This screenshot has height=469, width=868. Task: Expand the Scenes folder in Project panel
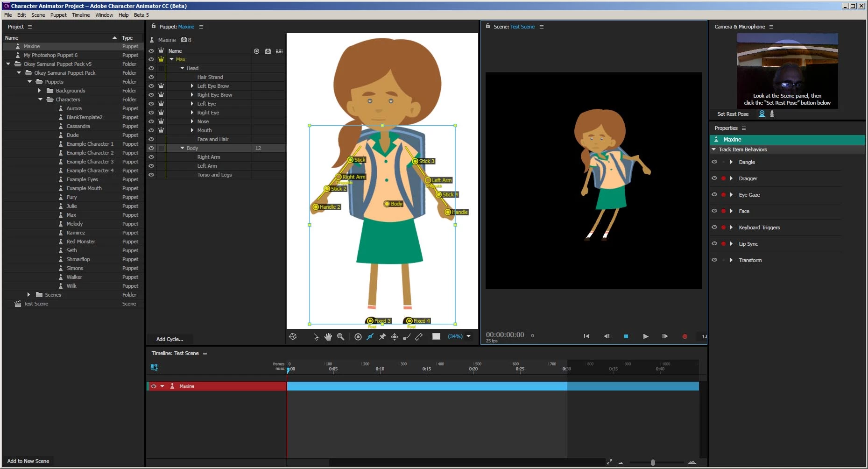click(x=29, y=295)
